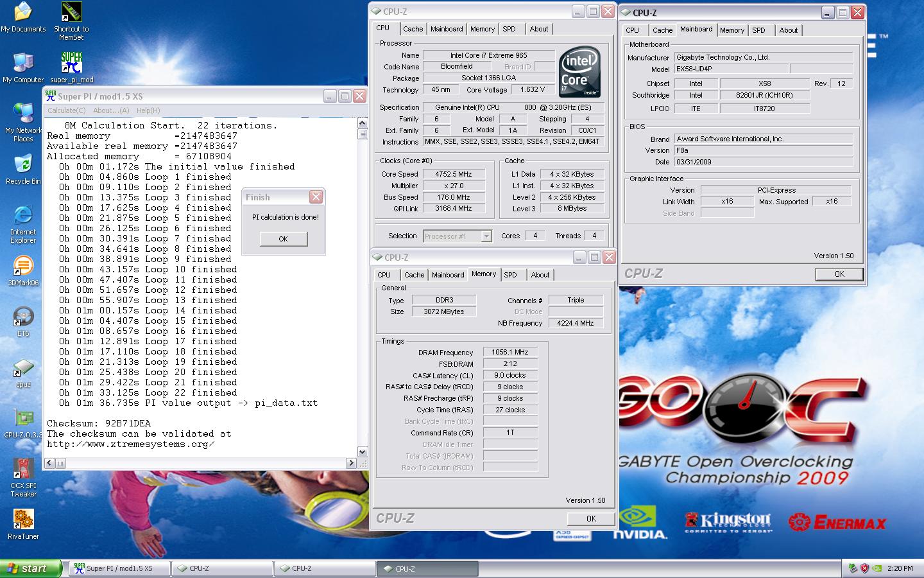Open the Help(H) menu in Super PI
This screenshot has width=924, height=578.
point(148,110)
